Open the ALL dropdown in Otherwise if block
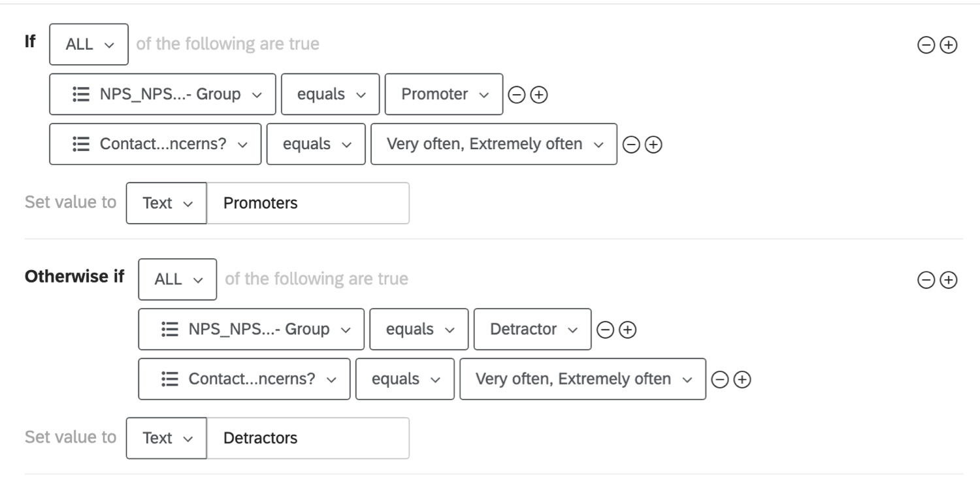This screenshot has height=480, width=980. click(x=178, y=279)
